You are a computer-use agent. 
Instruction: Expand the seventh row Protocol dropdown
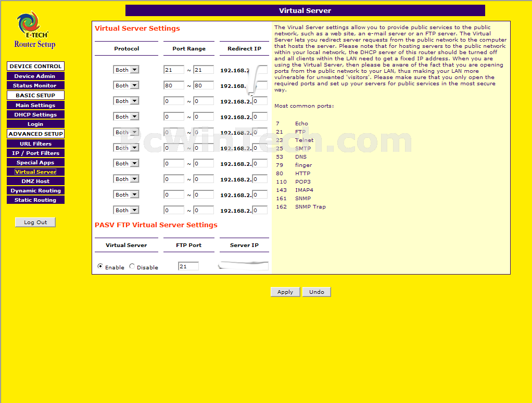coord(126,163)
